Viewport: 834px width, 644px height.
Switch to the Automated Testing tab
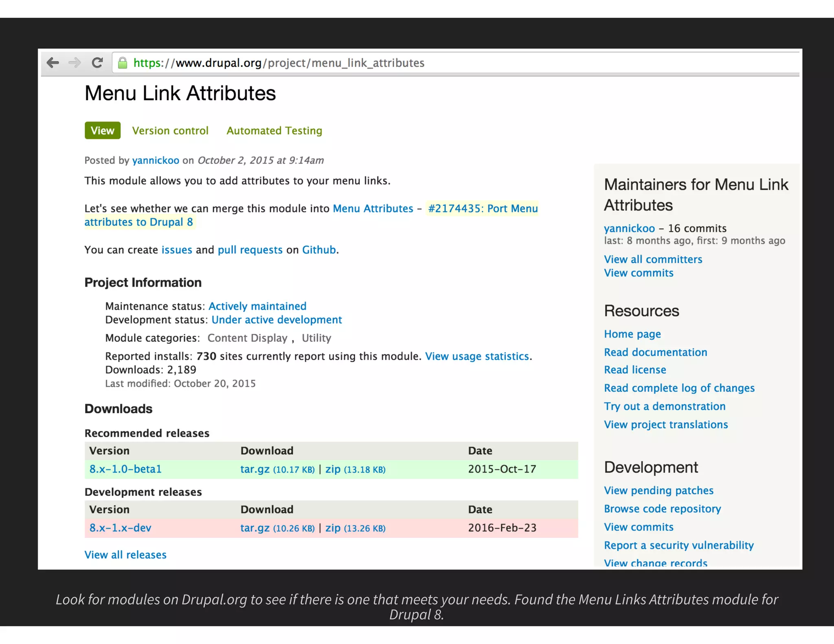274,131
